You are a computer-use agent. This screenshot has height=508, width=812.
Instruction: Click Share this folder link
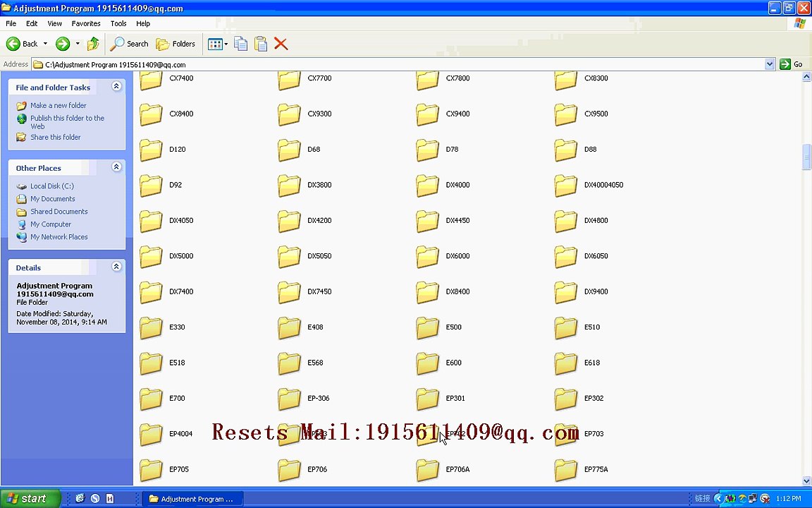[56, 137]
